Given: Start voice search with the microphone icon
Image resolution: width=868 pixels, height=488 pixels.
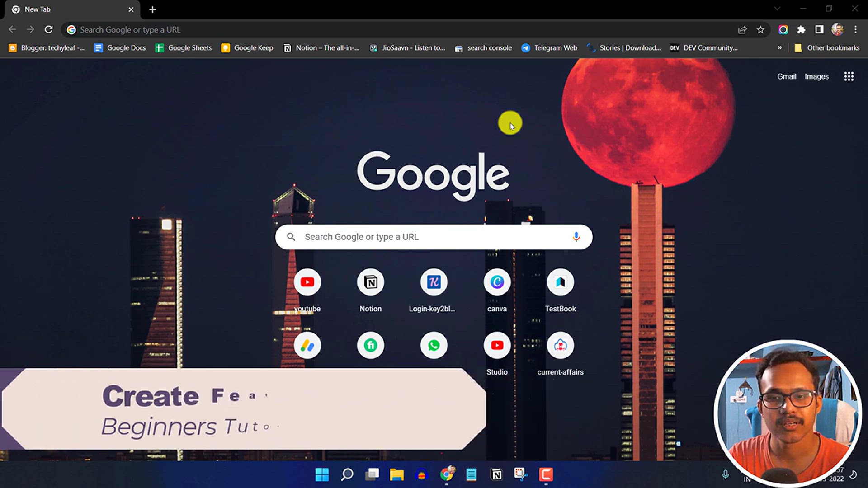Looking at the screenshot, I should point(576,237).
